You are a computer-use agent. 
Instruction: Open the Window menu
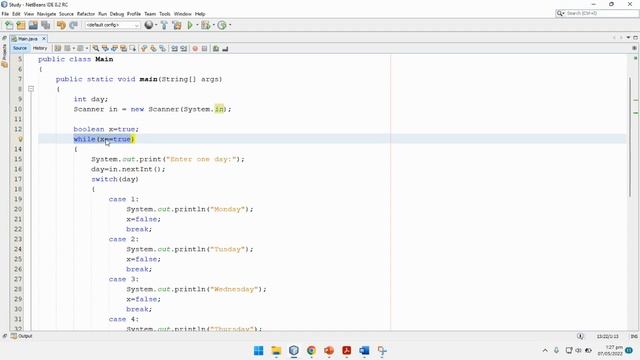[x=182, y=14]
